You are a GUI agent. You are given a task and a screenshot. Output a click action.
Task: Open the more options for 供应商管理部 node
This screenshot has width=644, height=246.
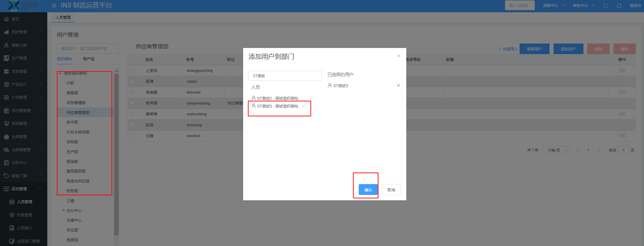tap(105, 113)
